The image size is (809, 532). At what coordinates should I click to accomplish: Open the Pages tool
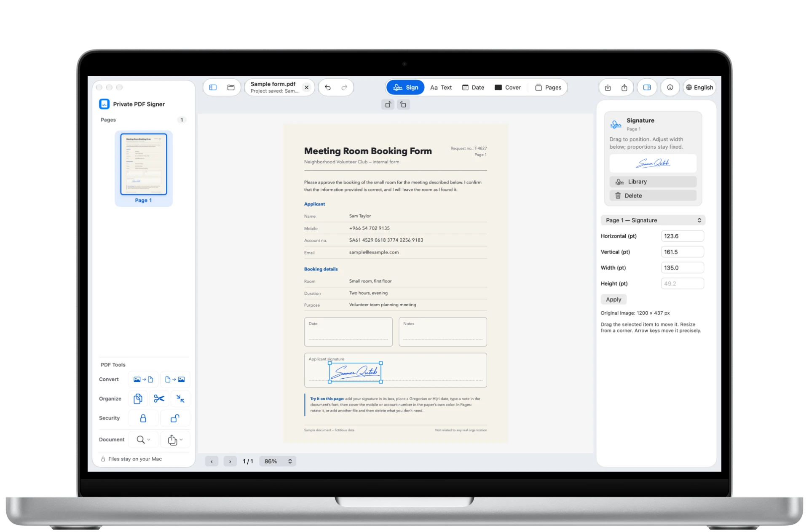(x=548, y=88)
